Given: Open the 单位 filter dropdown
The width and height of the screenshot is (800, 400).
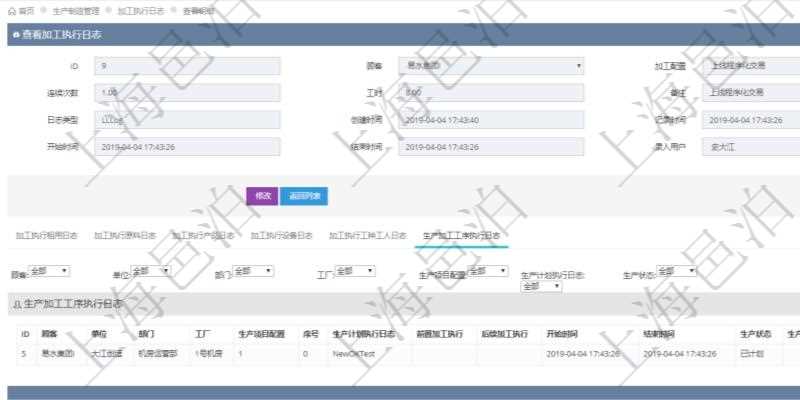Looking at the screenshot, I should 150,271.
